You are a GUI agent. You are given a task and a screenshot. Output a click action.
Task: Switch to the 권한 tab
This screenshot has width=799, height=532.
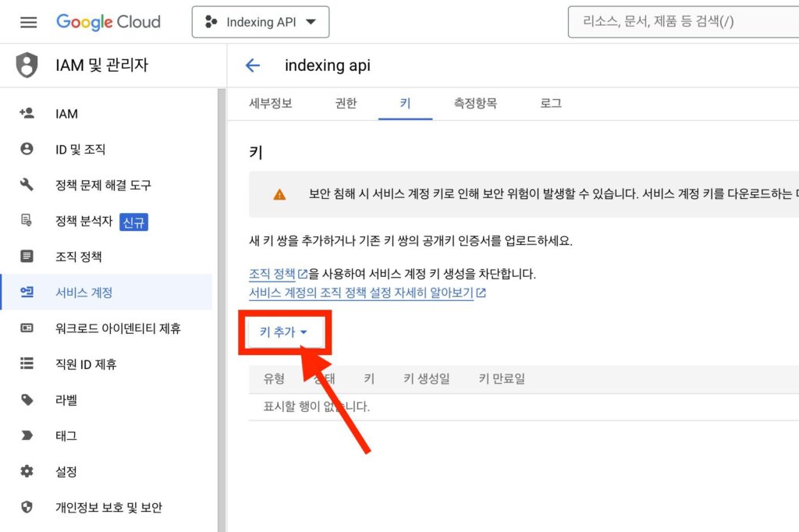[x=346, y=103]
